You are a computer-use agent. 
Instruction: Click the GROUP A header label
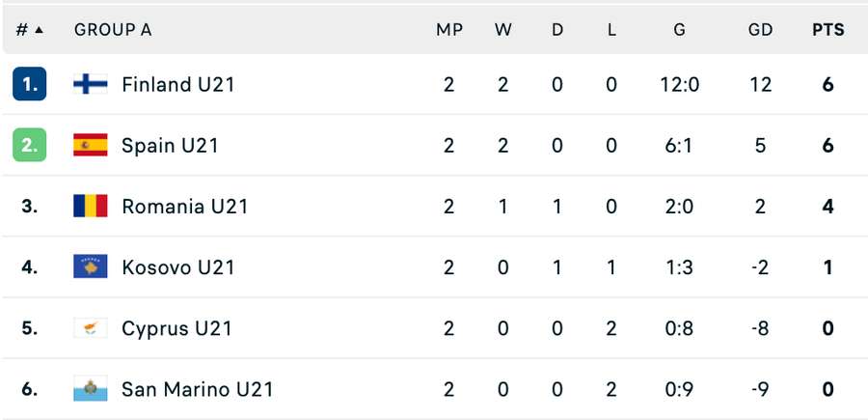pos(113,30)
